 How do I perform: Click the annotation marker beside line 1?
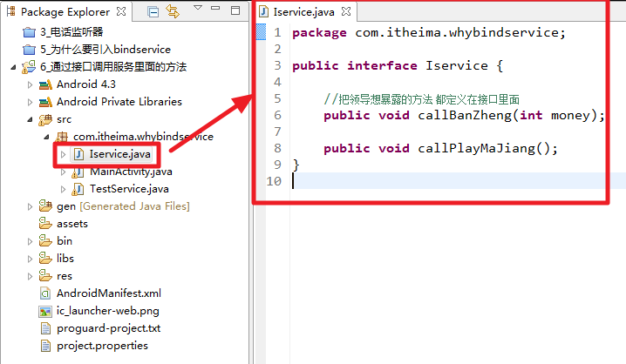click(x=261, y=32)
